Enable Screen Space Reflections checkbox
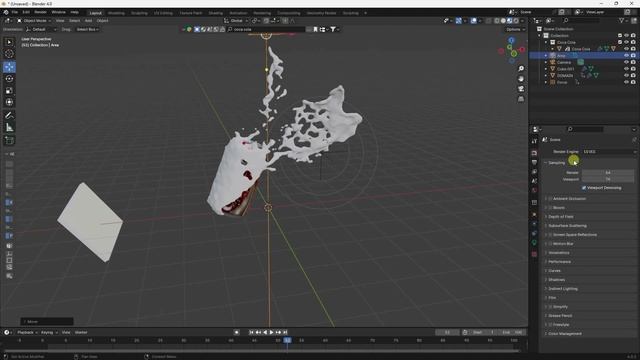 coord(550,235)
